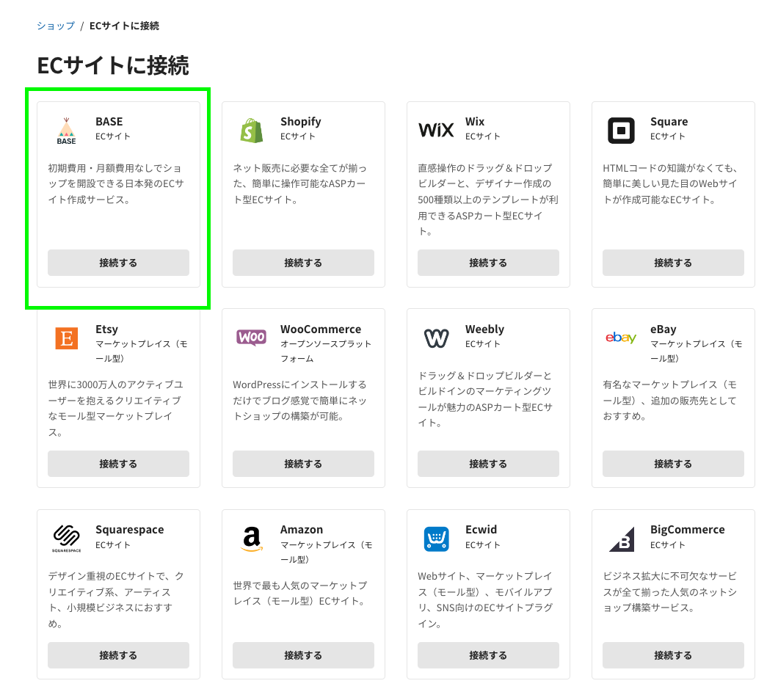Click BigCommerce's 接続する button
Image resolution: width=778 pixels, height=700 pixels.
[673, 655]
